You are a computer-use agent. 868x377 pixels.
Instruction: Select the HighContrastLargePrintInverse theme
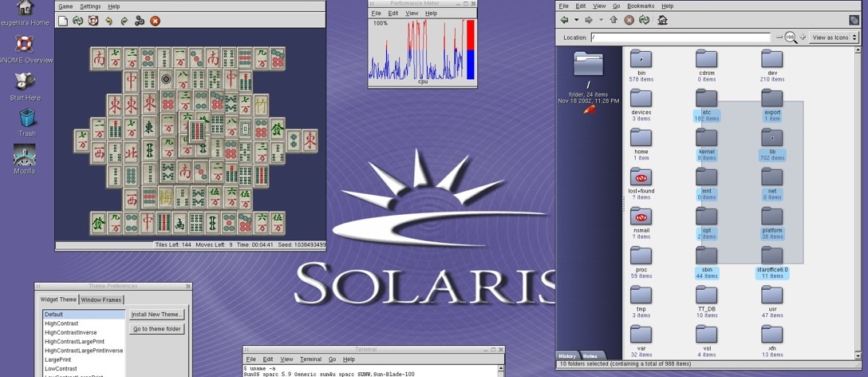point(84,351)
